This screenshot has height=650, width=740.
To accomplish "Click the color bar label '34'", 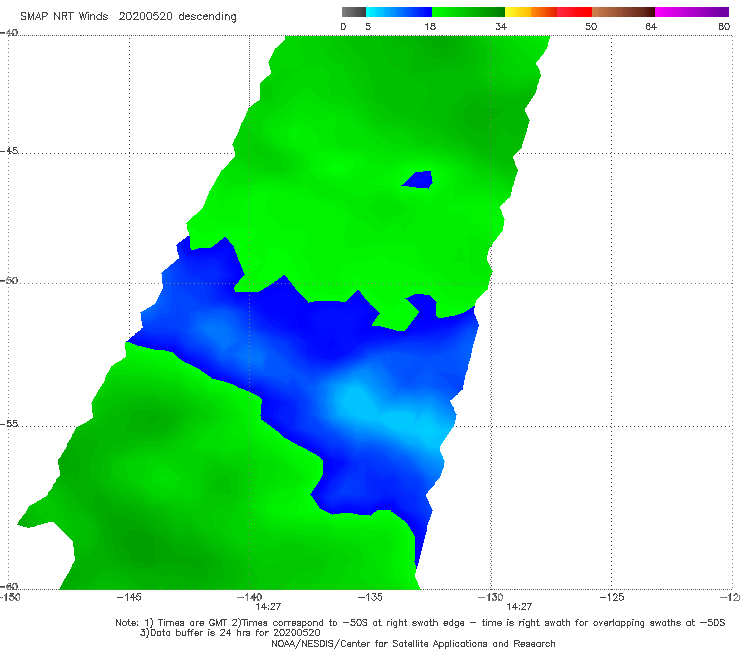I will click(x=501, y=27).
